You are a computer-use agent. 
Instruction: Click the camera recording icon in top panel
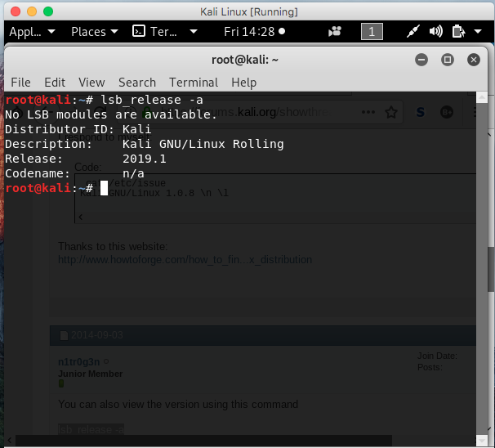click(335, 32)
